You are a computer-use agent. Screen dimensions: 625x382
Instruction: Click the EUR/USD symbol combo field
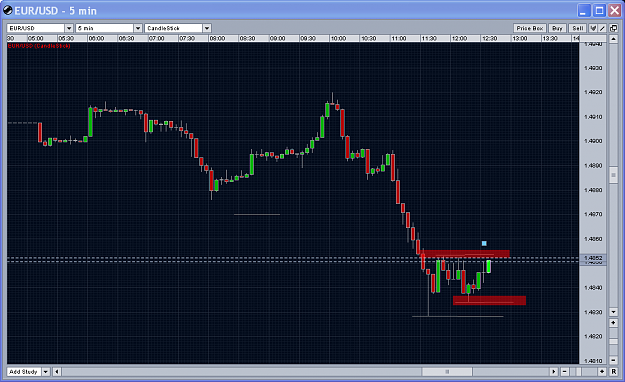click(x=35, y=28)
